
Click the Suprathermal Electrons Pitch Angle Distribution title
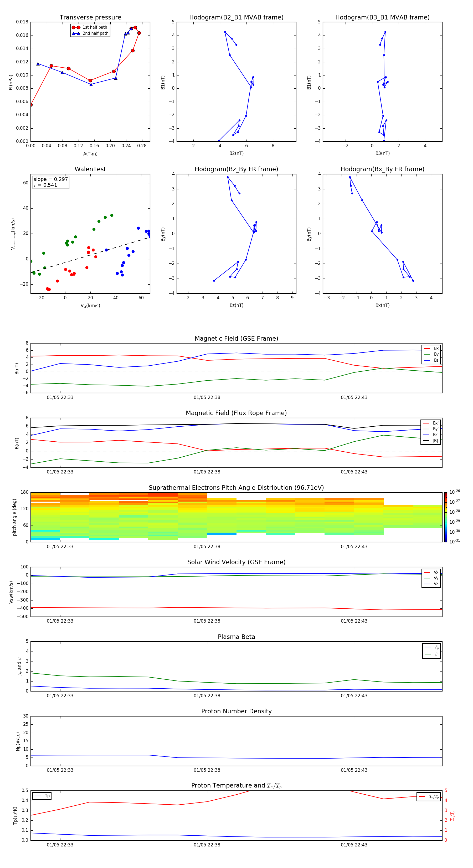click(x=236, y=488)
